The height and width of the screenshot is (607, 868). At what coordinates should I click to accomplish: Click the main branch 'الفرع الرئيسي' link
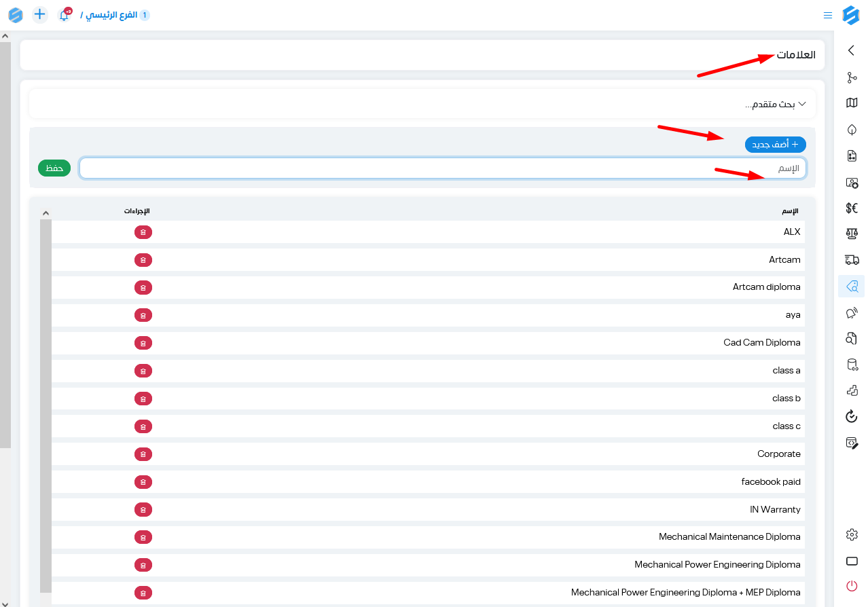(109, 15)
